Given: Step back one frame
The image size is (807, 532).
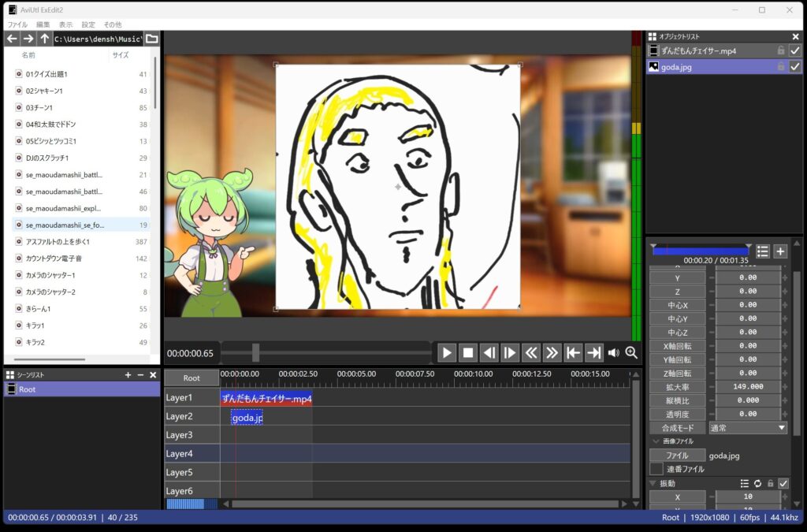Looking at the screenshot, I should click(489, 353).
